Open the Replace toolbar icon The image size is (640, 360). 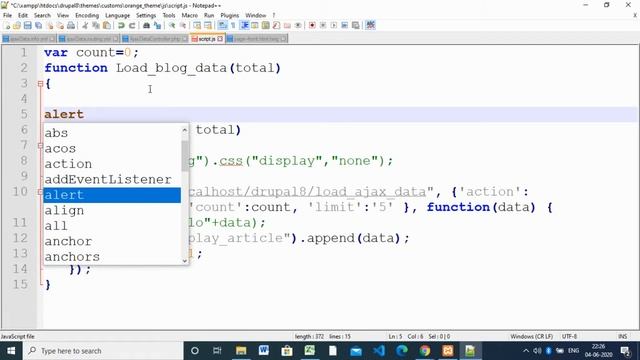(x=157, y=25)
